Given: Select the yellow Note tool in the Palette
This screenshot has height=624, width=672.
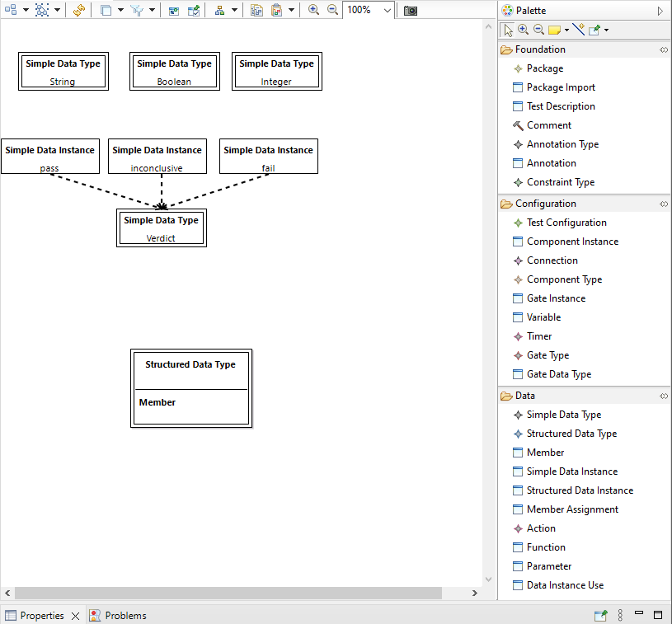Looking at the screenshot, I should click(554, 30).
